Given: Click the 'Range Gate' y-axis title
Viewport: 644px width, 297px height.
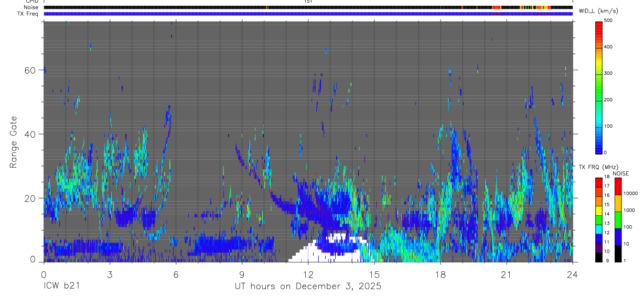Looking at the screenshot, I should point(14,142).
